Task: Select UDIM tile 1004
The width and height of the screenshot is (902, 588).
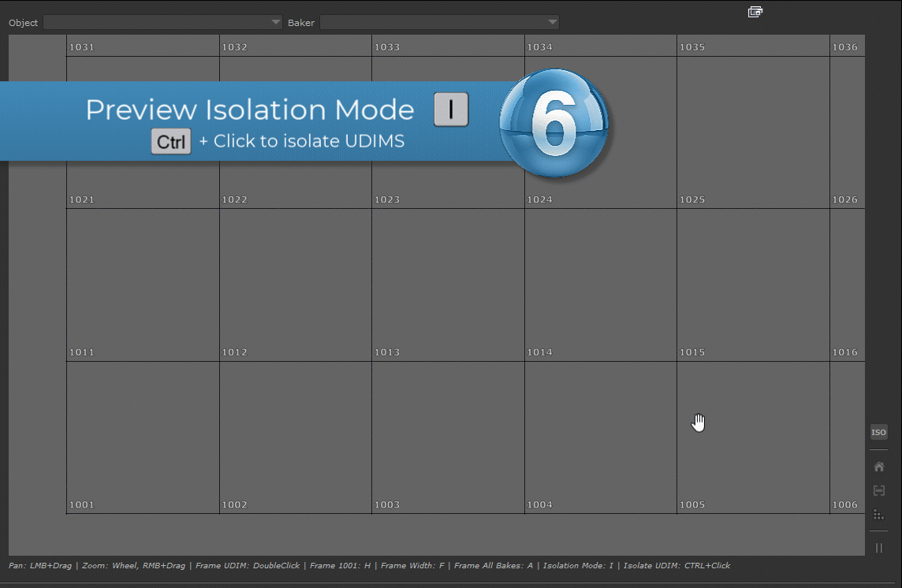Action: click(601, 437)
